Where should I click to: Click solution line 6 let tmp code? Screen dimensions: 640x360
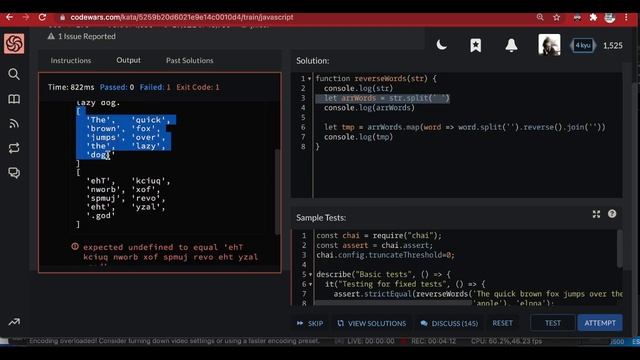coord(464,127)
